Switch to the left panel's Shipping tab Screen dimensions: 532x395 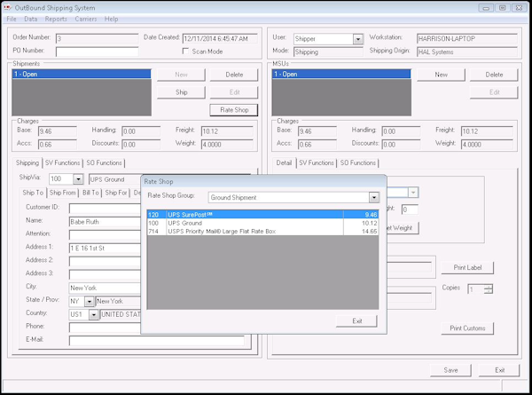(27, 163)
